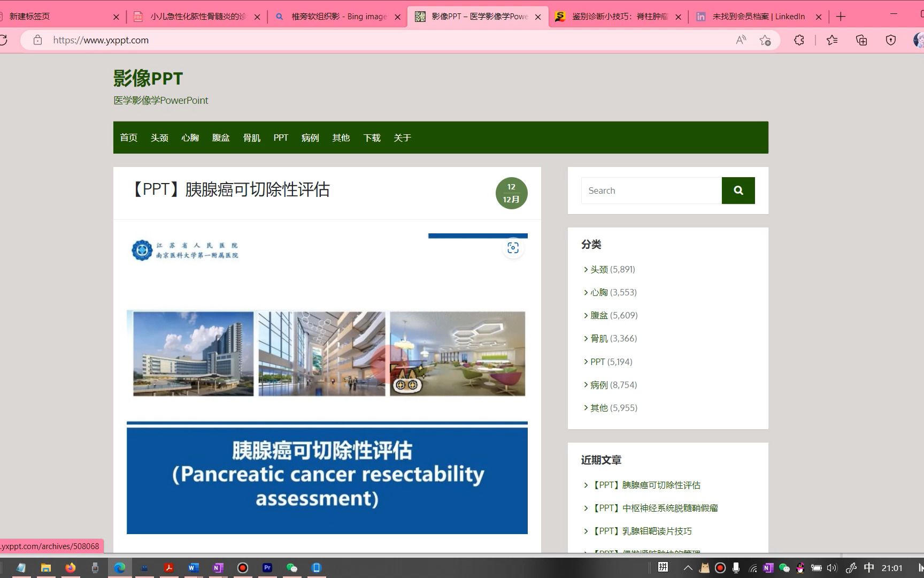Click the 12月 date badge
The image size is (924, 578).
click(511, 193)
